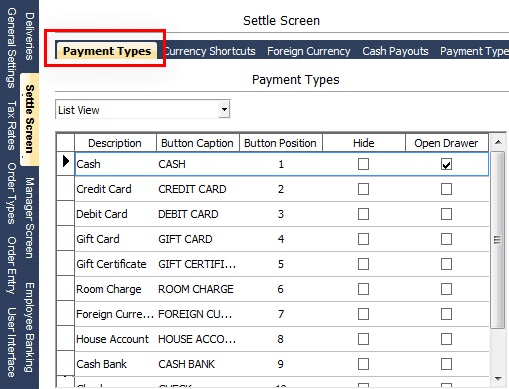Select the Deliveries side tab

click(x=29, y=36)
